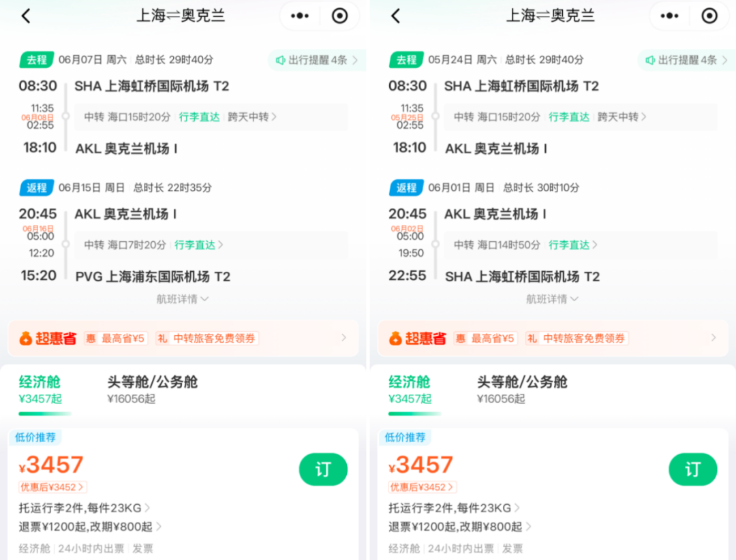Select the 去程 departure badge

pos(36,60)
